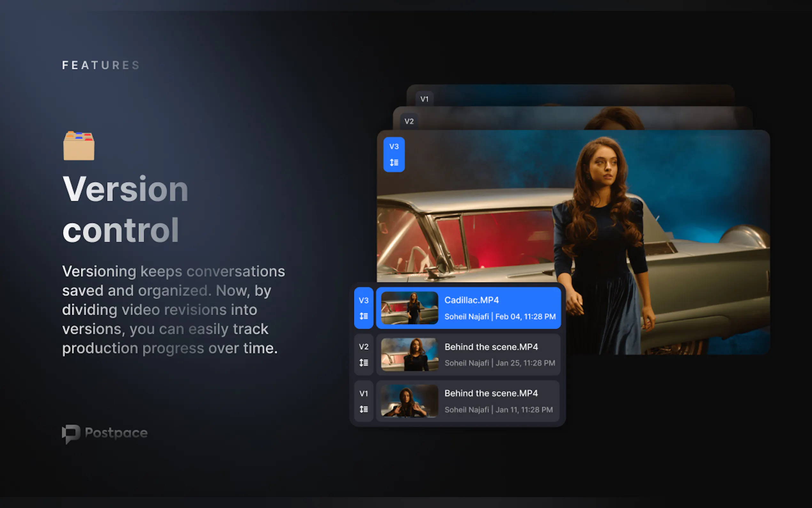Click the list icon under the V3 badge on the main preview
This screenshot has height=508, width=812.
click(394, 163)
